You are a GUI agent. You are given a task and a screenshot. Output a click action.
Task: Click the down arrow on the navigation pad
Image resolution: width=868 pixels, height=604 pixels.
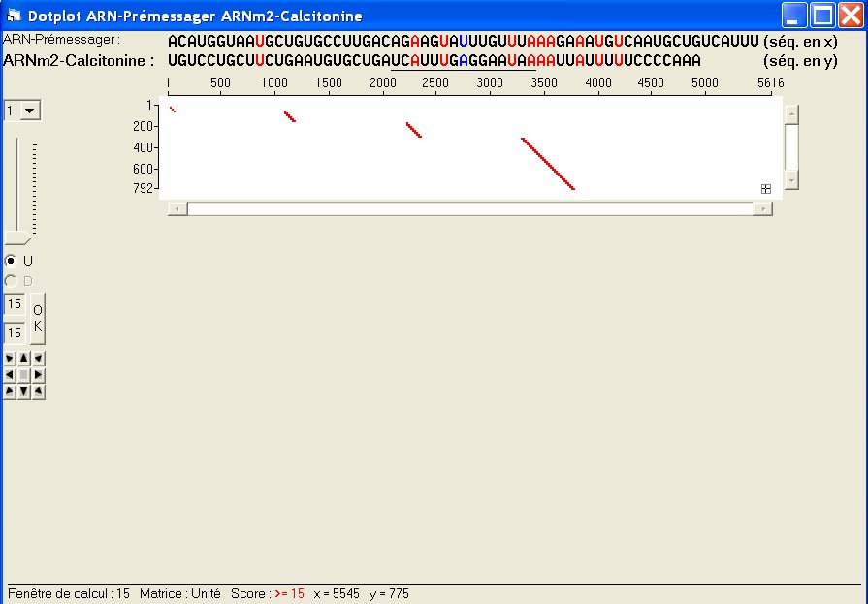(24, 391)
